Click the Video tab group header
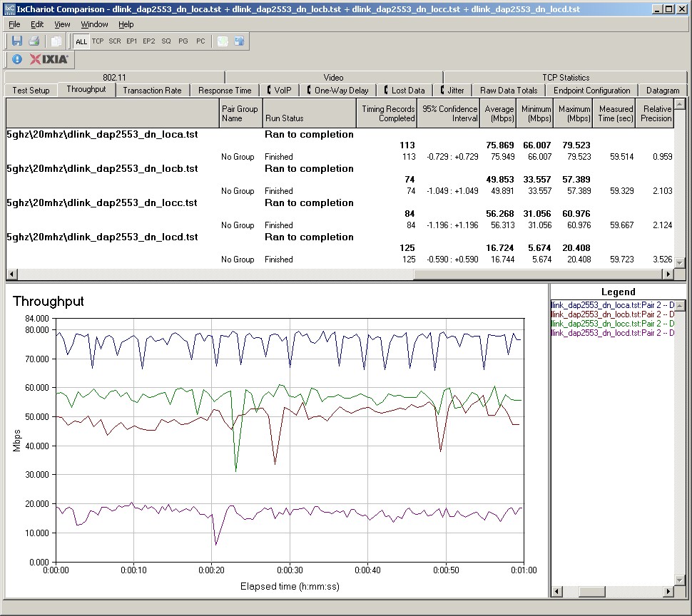Image resolution: width=692 pixels, height=616 pixels. (x=333, y=78)
